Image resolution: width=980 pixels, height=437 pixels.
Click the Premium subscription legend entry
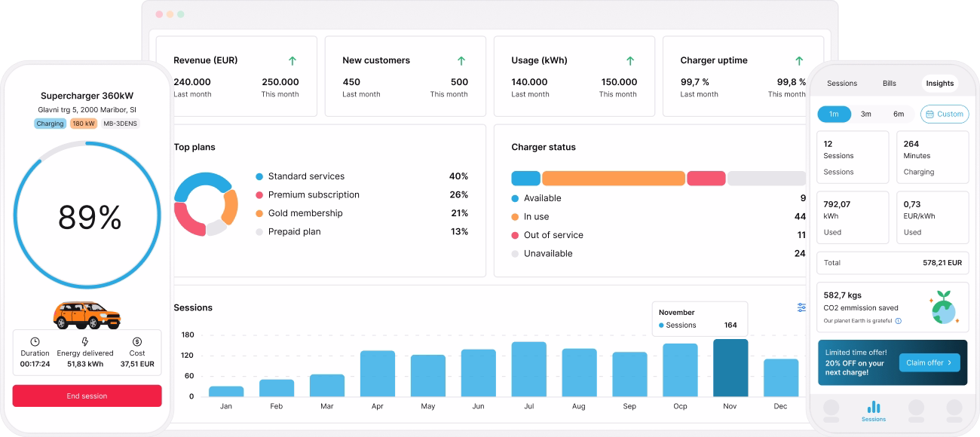pyautogui.click(x=362, y=194)
